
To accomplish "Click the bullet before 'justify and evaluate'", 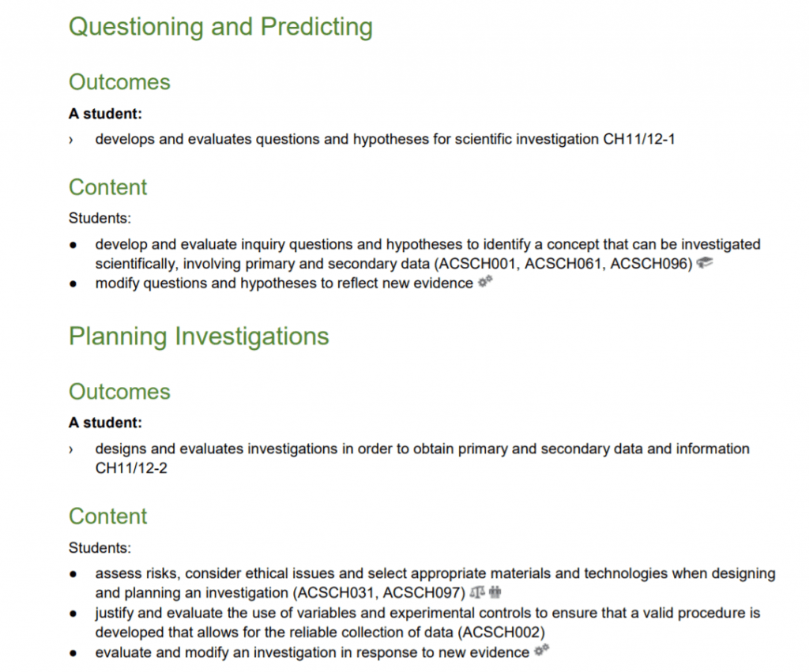I will 73,613.
